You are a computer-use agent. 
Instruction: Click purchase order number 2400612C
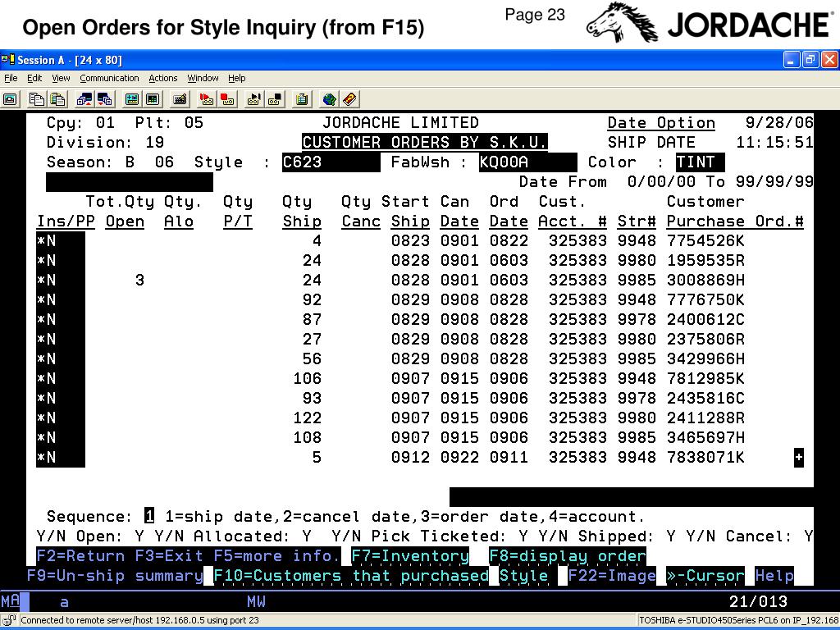pyautogui.click(x=705, y=320)
